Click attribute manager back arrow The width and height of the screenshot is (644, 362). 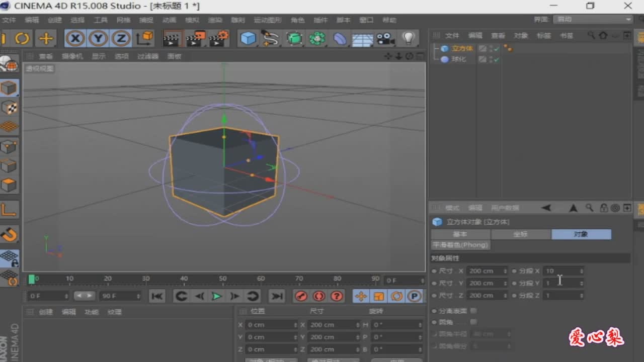[x=546, y=208]
